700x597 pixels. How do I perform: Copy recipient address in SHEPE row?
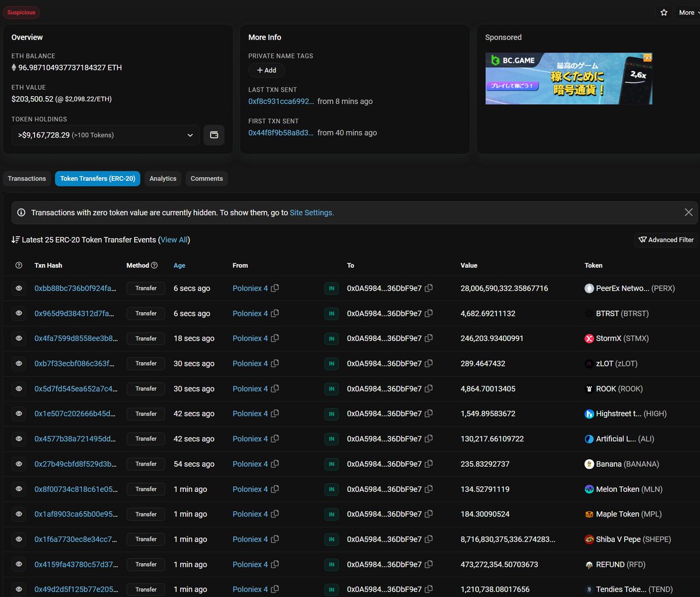click(429, 539)
